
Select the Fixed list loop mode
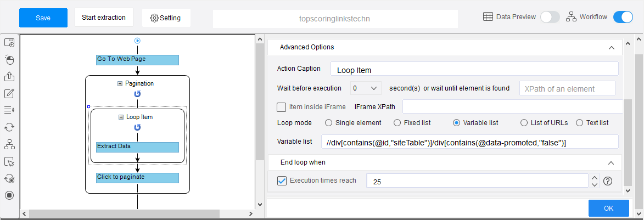397,123
